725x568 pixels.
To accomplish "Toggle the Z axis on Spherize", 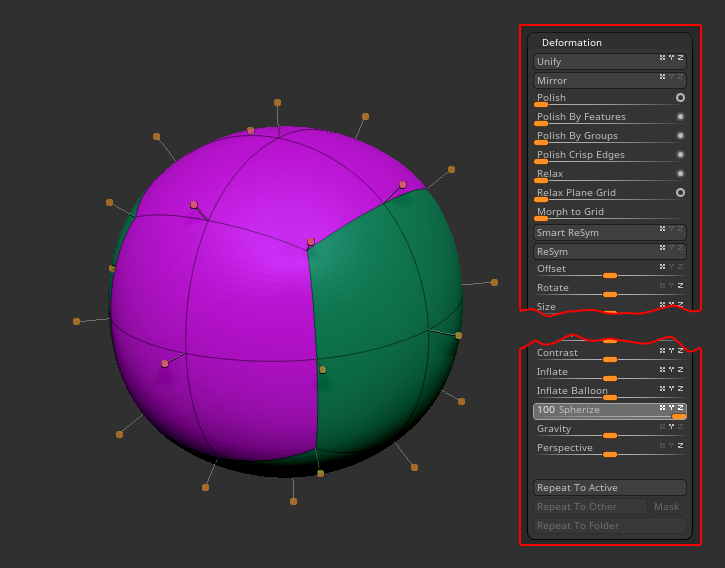I will click(x=681, y=407).
